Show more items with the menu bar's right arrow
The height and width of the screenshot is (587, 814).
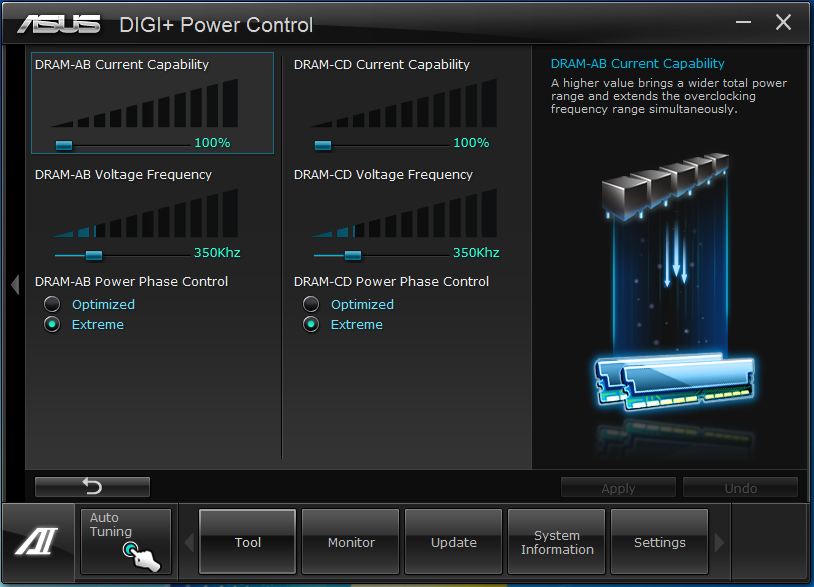[x=719, y=542]
